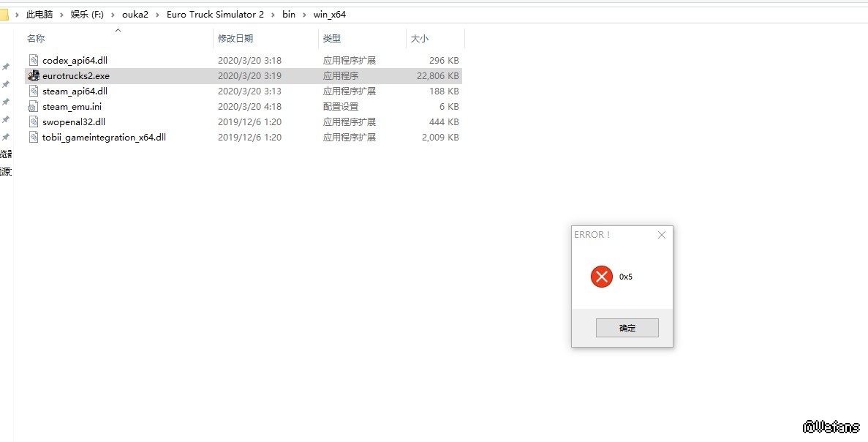Click the steam_emu.ini settings file icon
Image resolution: width=868 pixels, height=442 pixels.
click(x=33, y=107)
